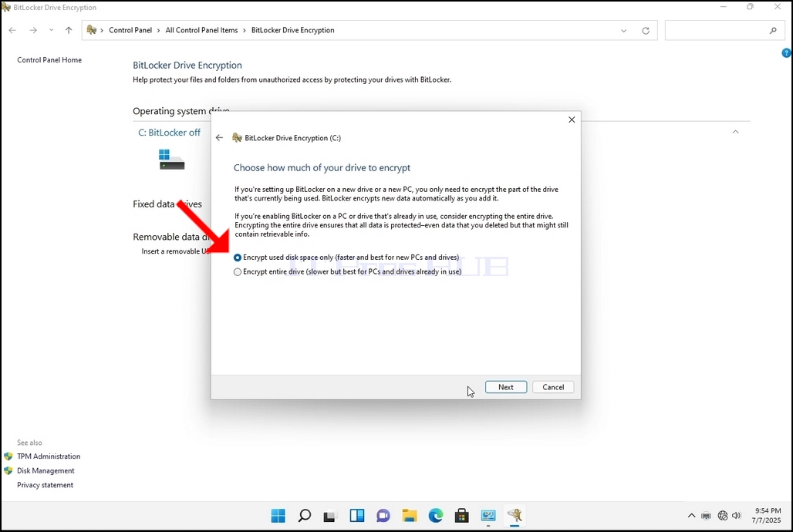The width and height of the screenshot is (793, 532).
Task: Cancel the BitLocker encryption wizard
Action: (x=553, y=387)
